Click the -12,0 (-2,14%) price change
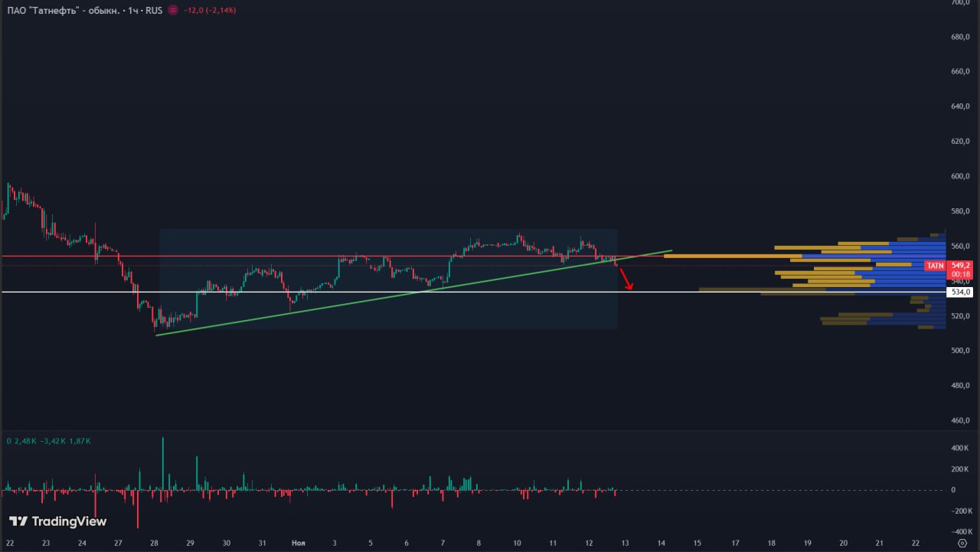The width and height of the screenshot is (980, 552). click(x=209, y=11)
